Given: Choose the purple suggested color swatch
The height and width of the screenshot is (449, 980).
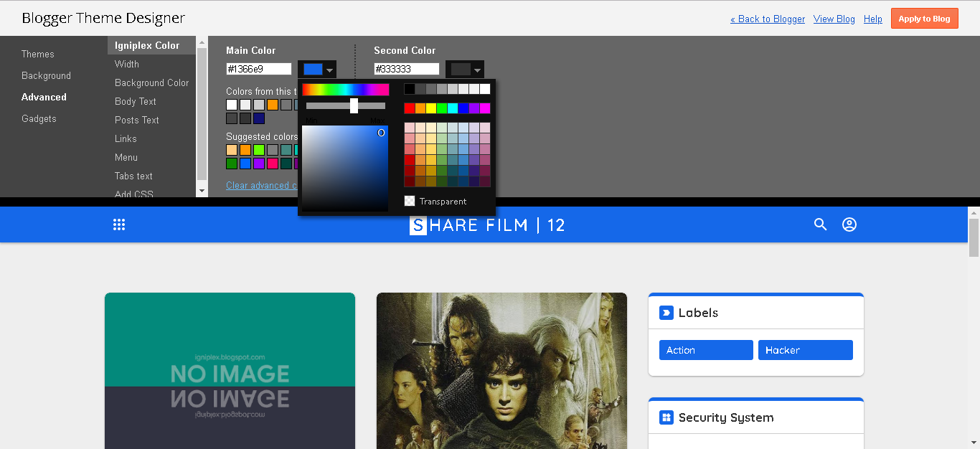Looking at the screenshot, I should pos(259,164).
